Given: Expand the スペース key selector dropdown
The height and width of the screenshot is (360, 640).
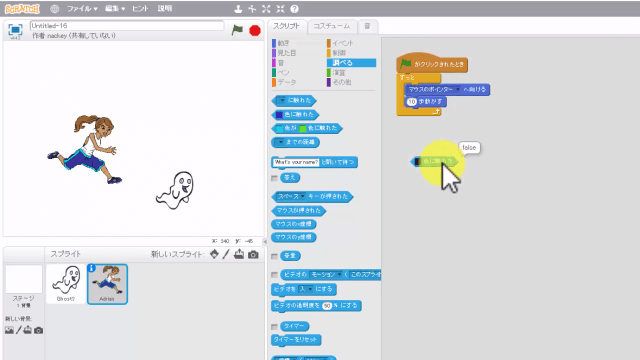Looking at the screenshot, I should click(302, 196).
